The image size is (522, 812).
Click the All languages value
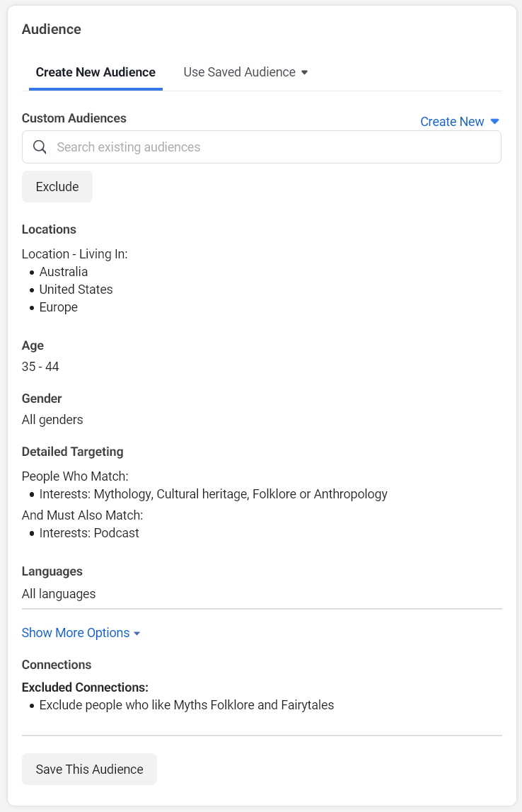tap(59, 594)
